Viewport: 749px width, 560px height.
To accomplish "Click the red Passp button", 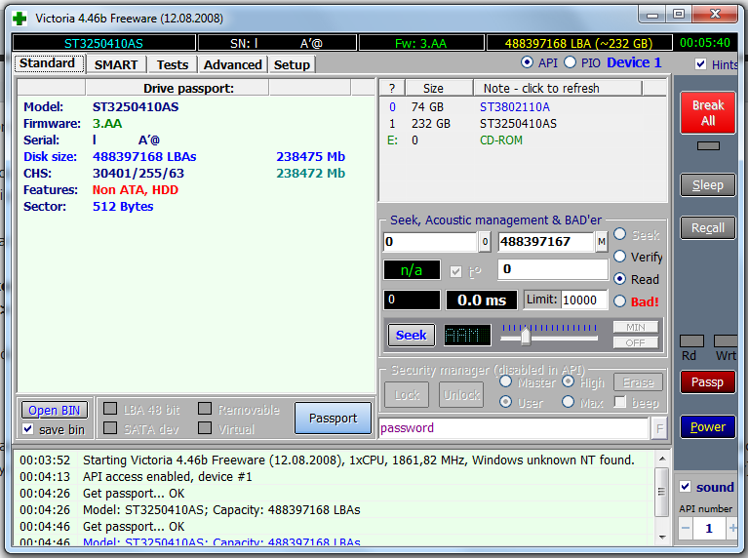I will pos(707,382).
